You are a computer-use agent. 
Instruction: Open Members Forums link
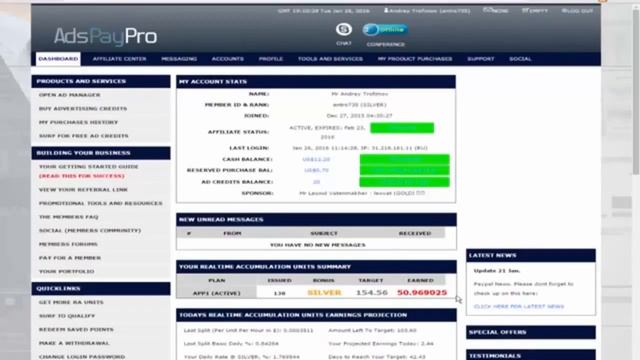(68, 244)
